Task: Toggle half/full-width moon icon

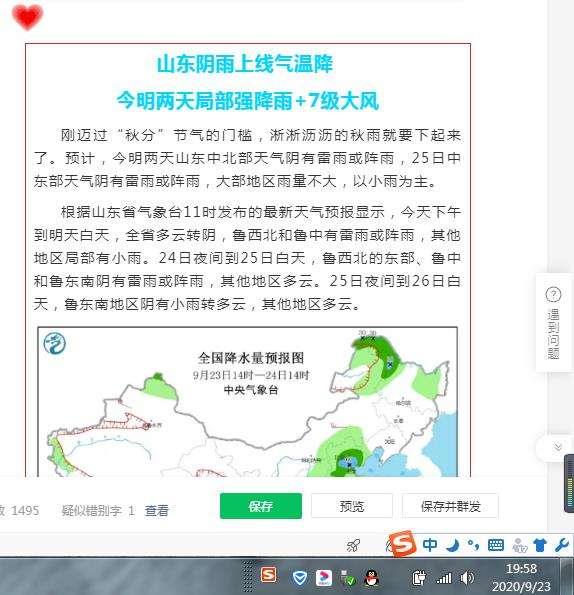Action: coord(452,545)
